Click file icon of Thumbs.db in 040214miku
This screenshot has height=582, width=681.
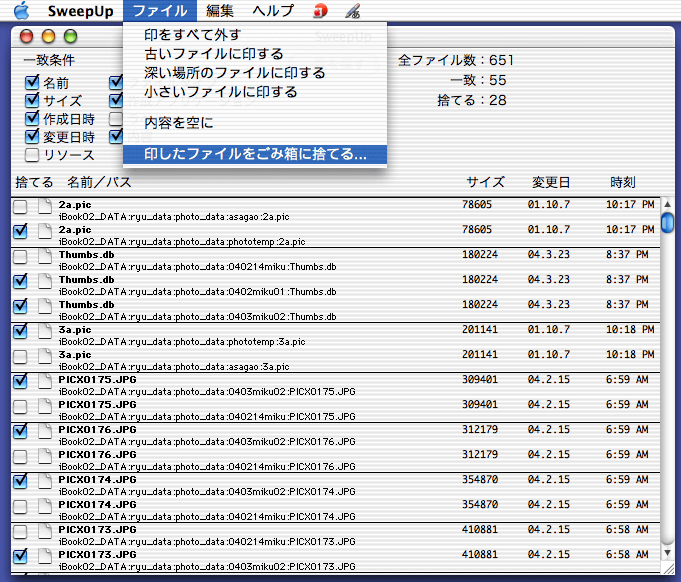pos(45,257)
